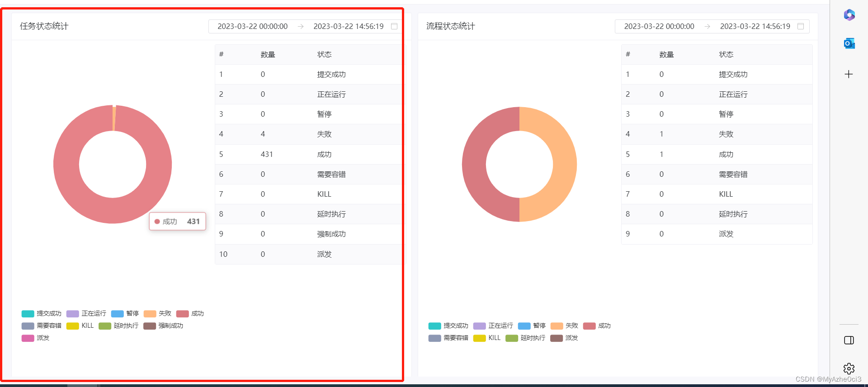The height and width of the screenshot is (387, 868).
Task: Toggle 成功 legend in task chart
Action: pyautogui.click(x=190, y=313)
